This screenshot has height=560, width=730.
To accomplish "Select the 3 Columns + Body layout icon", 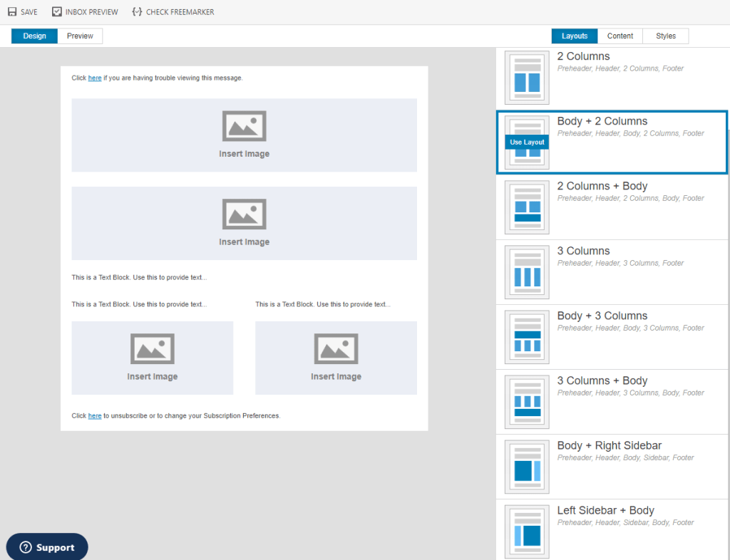I will [x=527, y=401].
